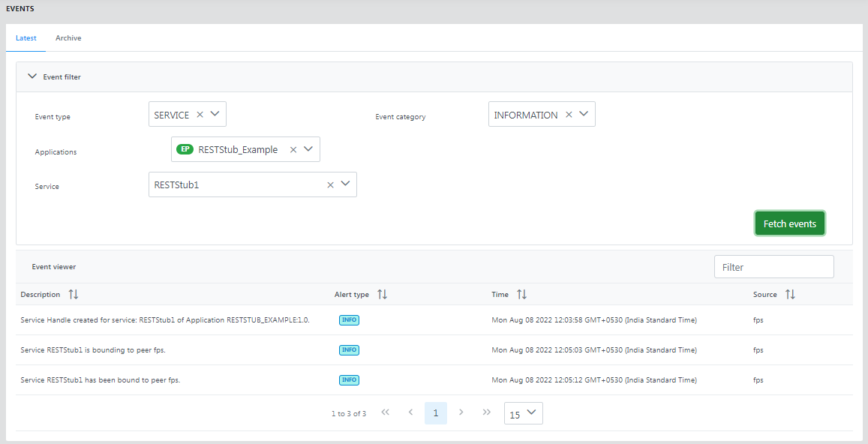The image size is (868, 444).
Task: Clear the RESTStub1 service selection
Action: [x=330, y=185]
